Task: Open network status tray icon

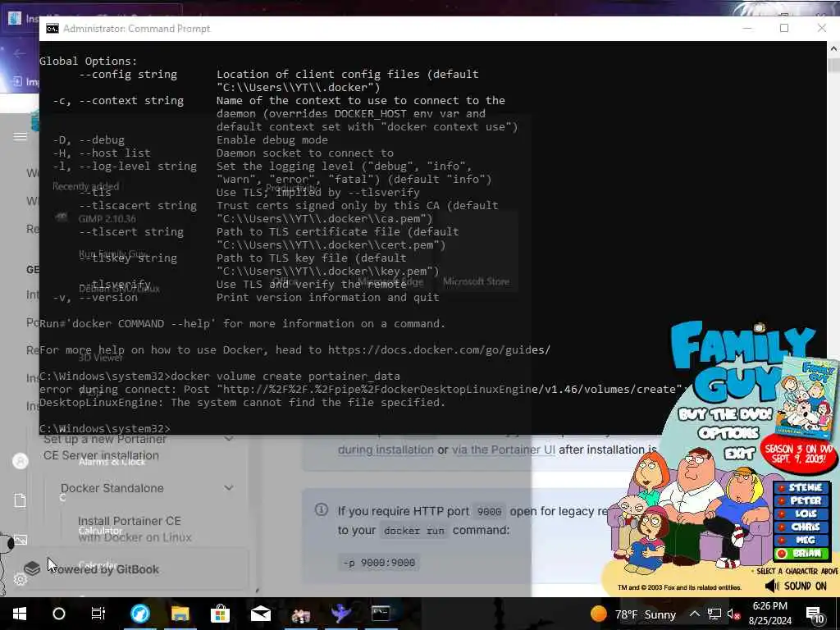Action: 714,614
